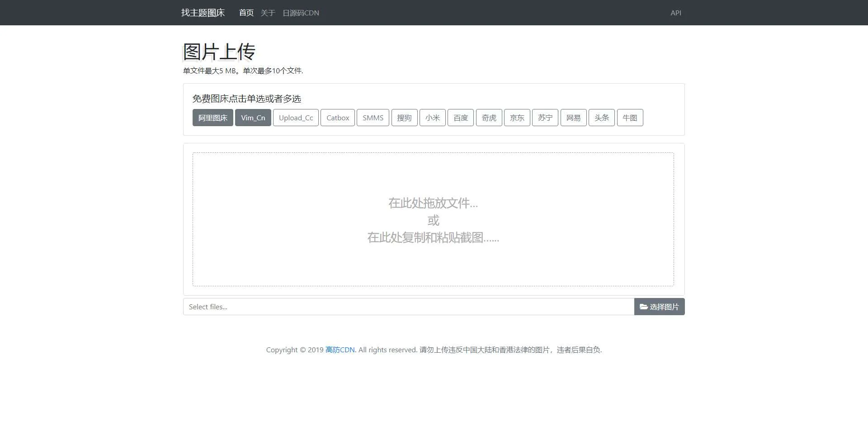The image size is (868, 421).
Task: Open the API link in navbar
Action: pyautogui.click(x=675, y=13)
